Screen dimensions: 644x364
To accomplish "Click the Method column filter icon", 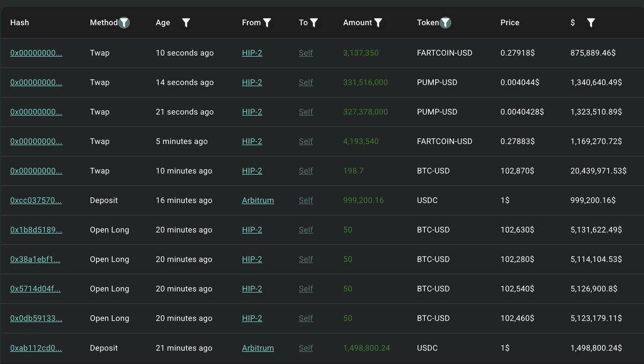I will coord(124,23).
